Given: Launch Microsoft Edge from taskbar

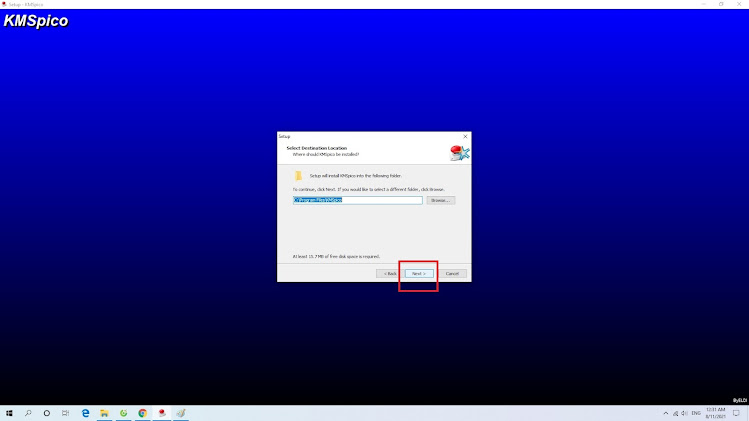Looking at the screenshot, I should pos(86,413).
